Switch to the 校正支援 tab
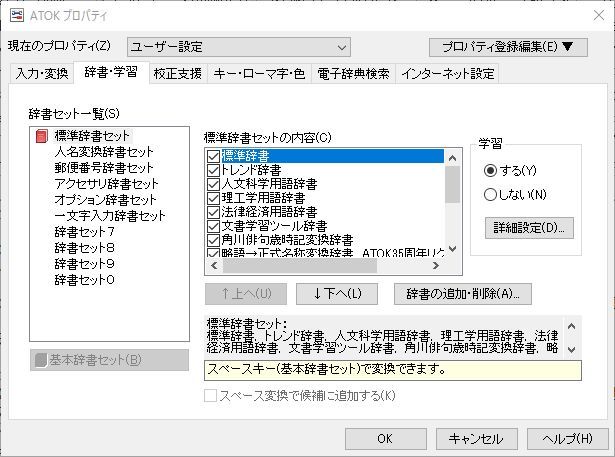615x457 pixels. pyautogui.click(x=178, y=73)
